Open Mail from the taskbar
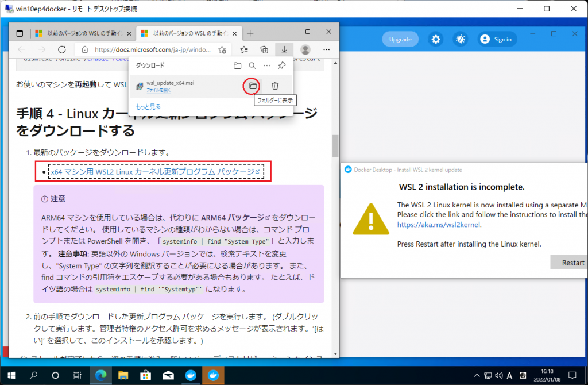Image resolution: width=588 pixels, height=385 pixels. pyautogui.click(x=168, y=375)
